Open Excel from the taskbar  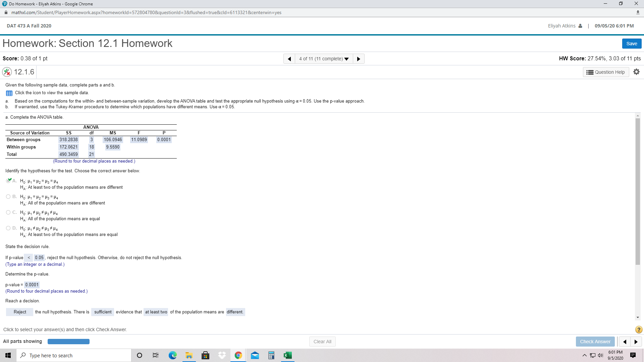[x=287, y=355]
